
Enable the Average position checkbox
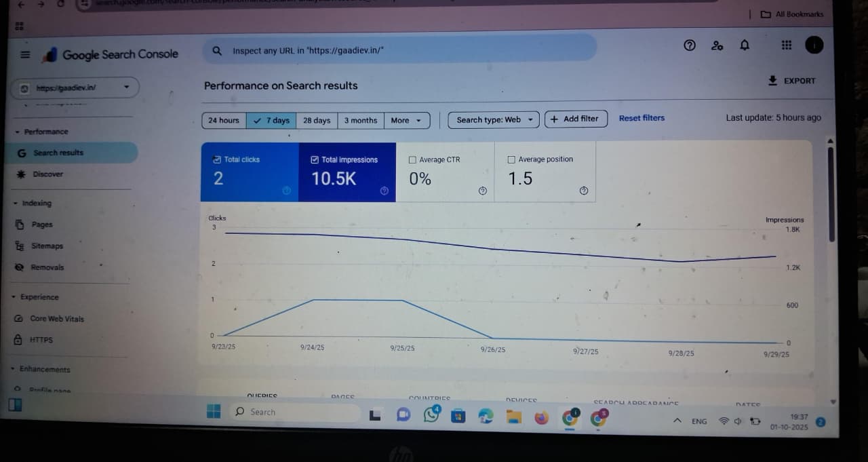(x=511, y=159)
